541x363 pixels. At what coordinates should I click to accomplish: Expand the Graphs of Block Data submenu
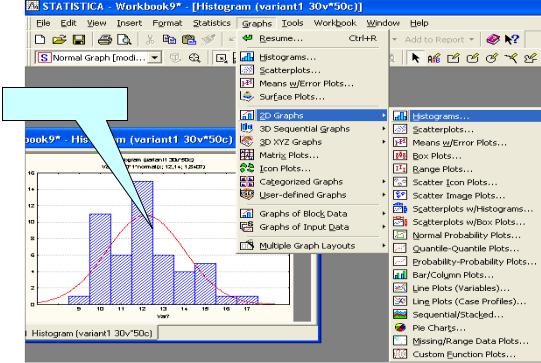point(384,214)
